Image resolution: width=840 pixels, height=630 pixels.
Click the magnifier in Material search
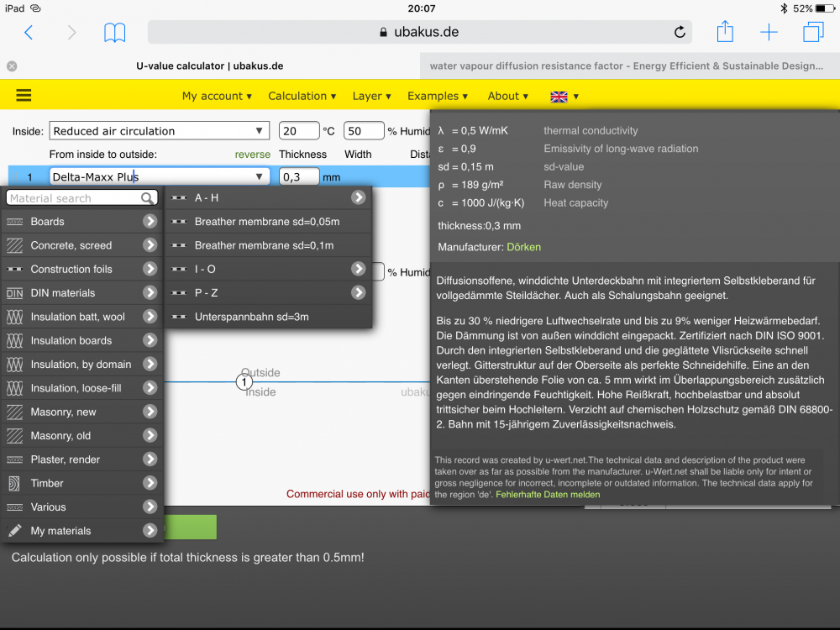[146, 198]
